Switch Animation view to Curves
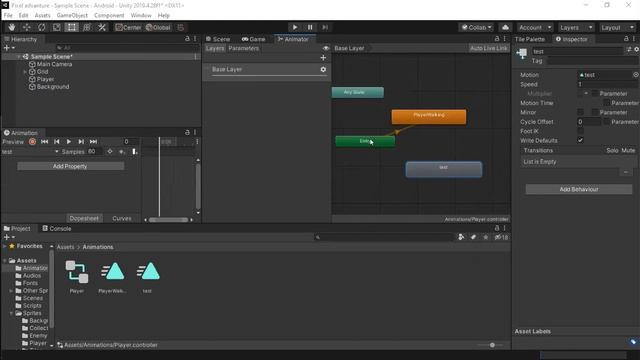Image resolution: width=640 pixels, height=360 pixels. tap(122, 218)
